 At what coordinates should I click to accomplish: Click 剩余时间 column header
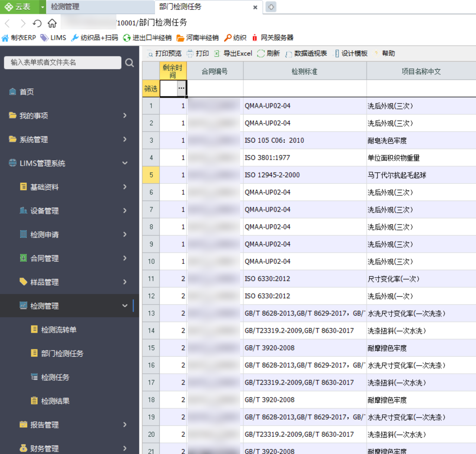173,71
